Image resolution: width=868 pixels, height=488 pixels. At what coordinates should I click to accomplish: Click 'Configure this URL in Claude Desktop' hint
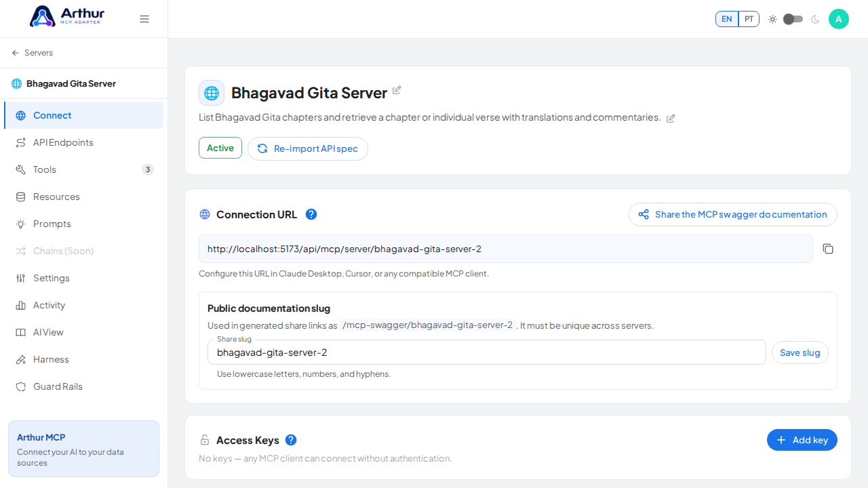tap(344, 274)
